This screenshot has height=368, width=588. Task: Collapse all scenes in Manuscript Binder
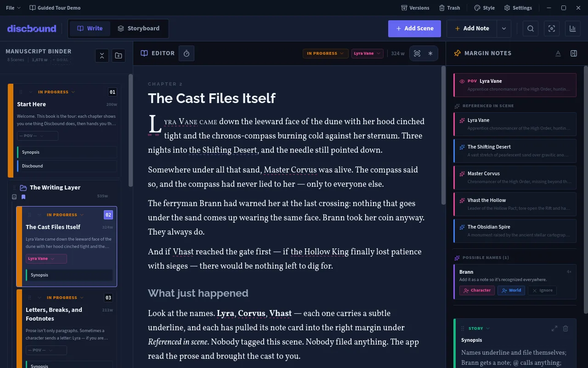[x=102, y=56]
